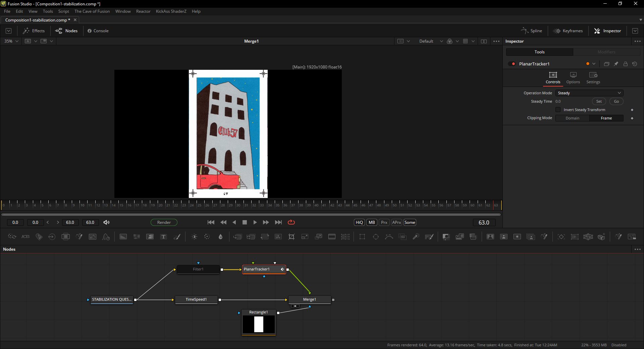Open the Operation Mode dropdown
Viewport: 644px width, 349px height.
(589, 93)
